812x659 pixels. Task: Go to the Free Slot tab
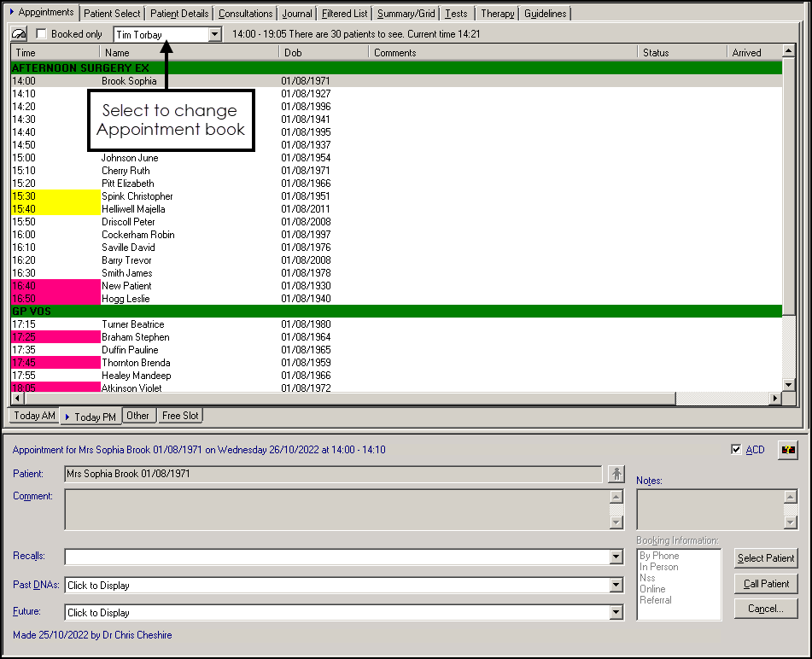pyautogui.click(x=180, y=416)
